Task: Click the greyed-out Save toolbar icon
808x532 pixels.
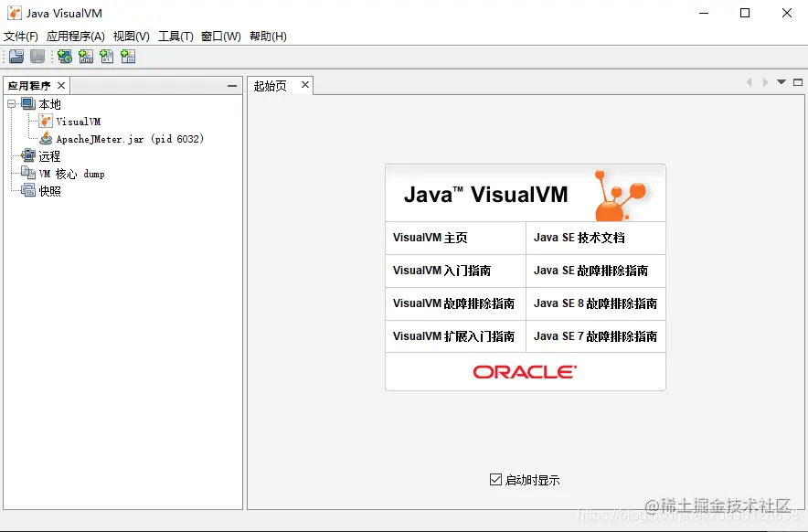Action: point(37,56)
